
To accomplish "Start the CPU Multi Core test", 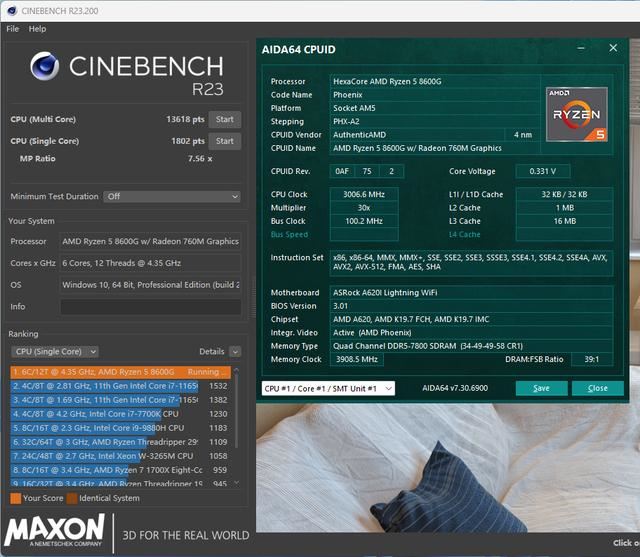I will [225, 120].
